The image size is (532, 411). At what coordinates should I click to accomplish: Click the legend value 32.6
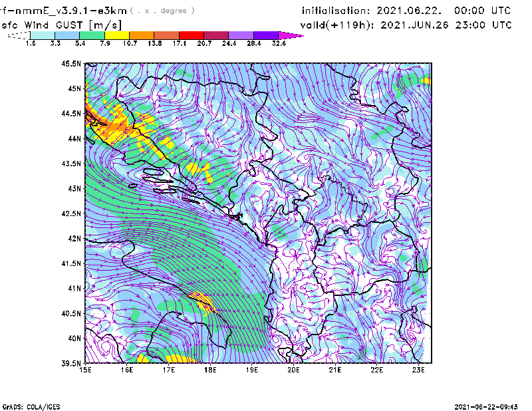(279, 43)
